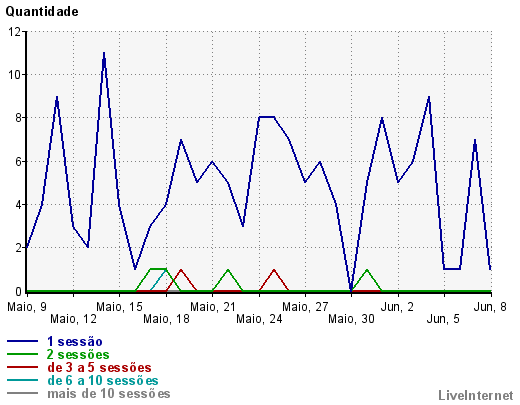Select 'de 6 a 10 sessões' label

(x=103, y=380)
